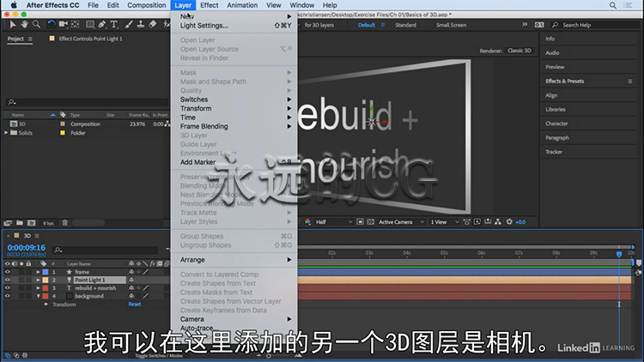The height and width of the screenshot is (362, 644).
Task: Open the Active Camera view dropdown
Action: pos(401,221)
